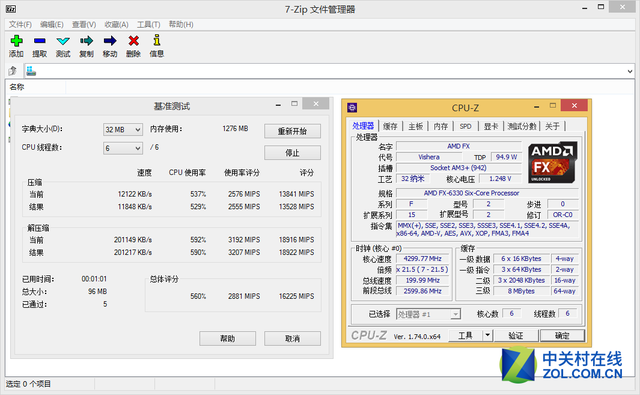Click the Copy (复制) toolbar icon
This screenshot has width=640, height=395.
[x=87, y=41]
